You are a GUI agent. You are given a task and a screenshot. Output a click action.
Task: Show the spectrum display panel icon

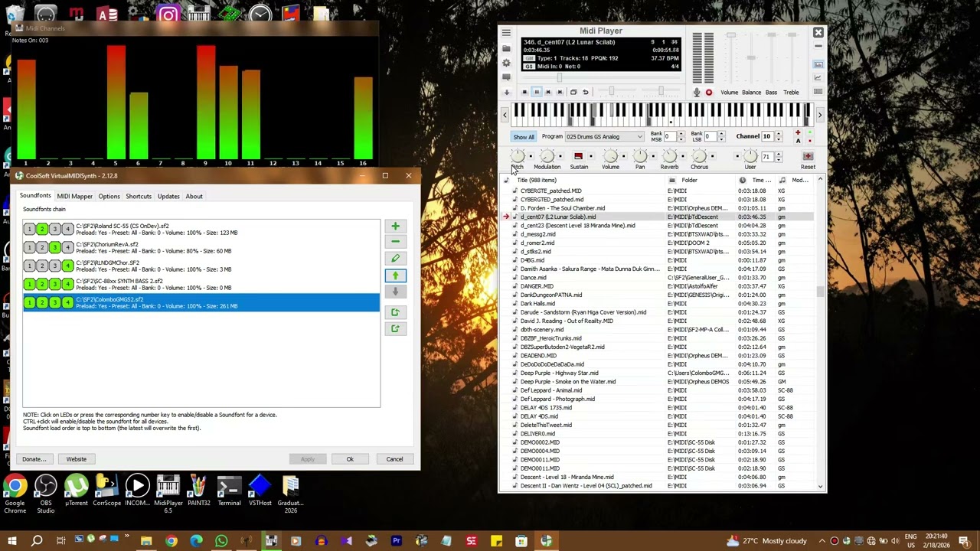pyautogui.click(x=818, y=64)
